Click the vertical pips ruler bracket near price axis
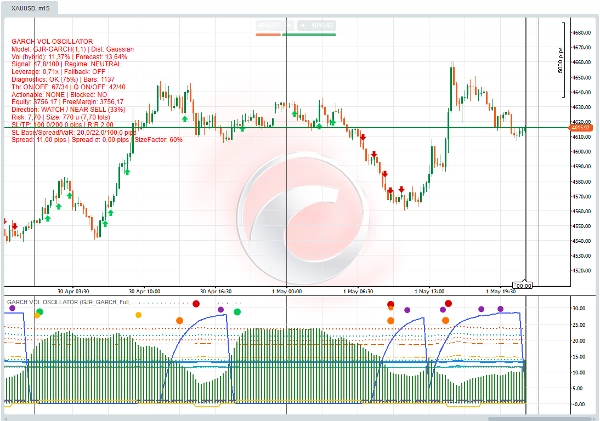 (563, 60)
